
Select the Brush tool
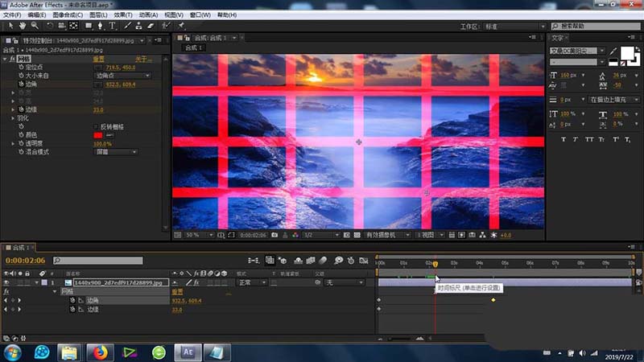[127, 26]
